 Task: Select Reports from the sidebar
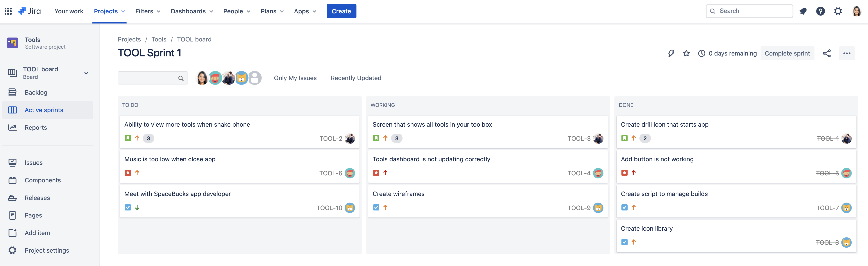tap(36, 128)
